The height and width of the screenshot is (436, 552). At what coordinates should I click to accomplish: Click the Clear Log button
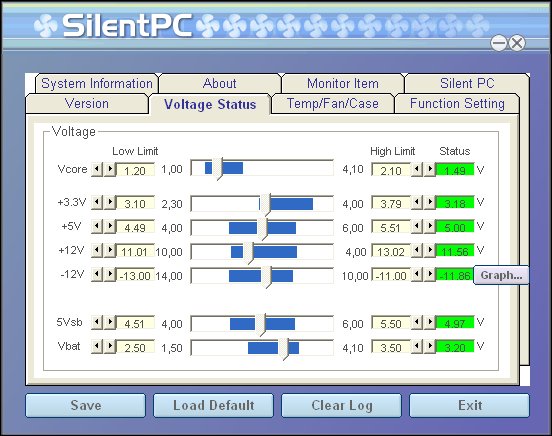pos(341,405)
